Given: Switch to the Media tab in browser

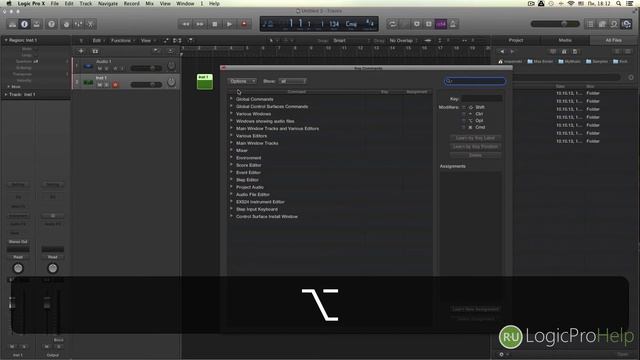Looking at the screenshot, I should coord(565,40).
